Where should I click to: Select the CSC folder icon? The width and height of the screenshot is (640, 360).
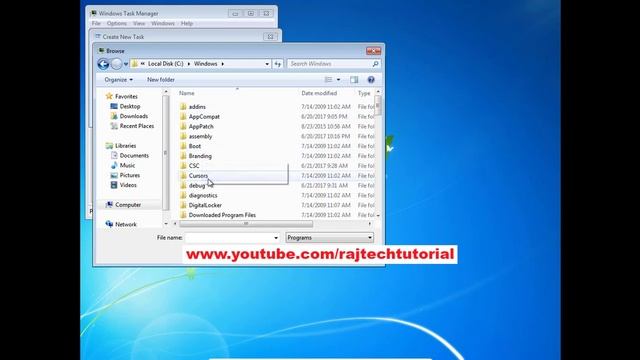click(183, 166)
